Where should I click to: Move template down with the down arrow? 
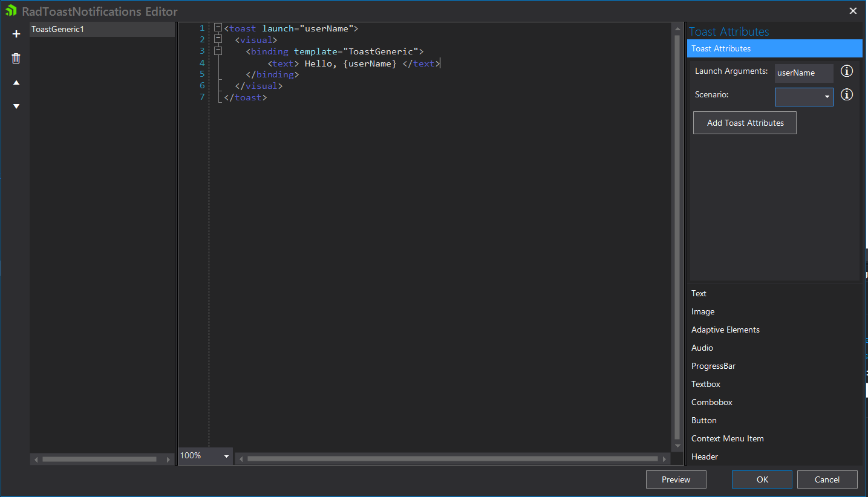[16, 106]
